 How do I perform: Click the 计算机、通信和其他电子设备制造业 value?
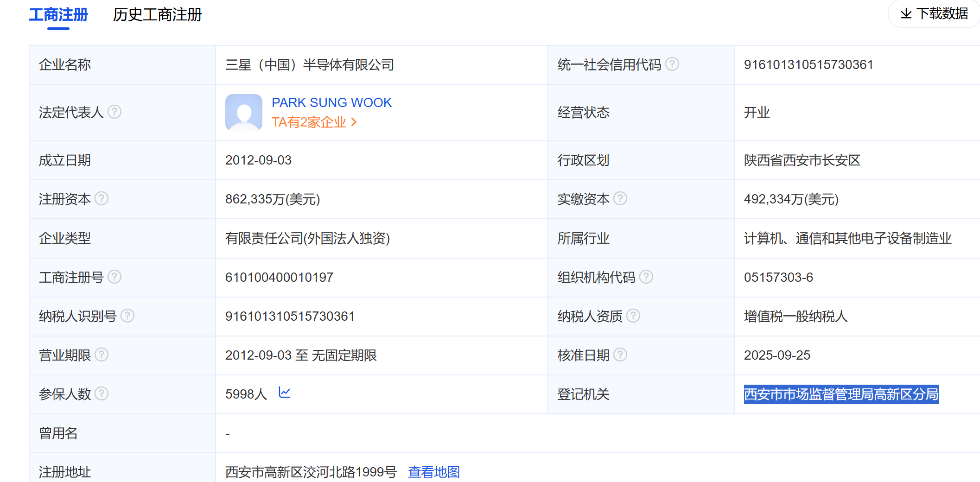coord(847,238)
